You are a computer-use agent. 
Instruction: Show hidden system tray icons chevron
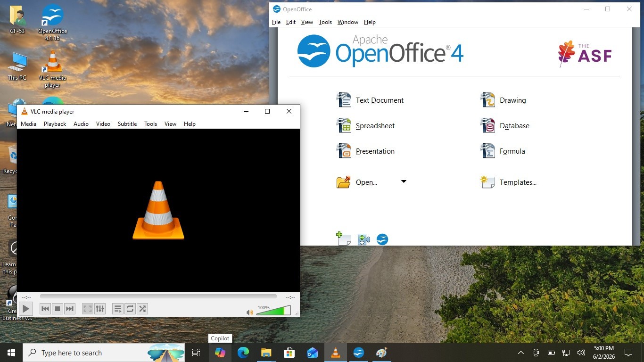tap(521, 353)
